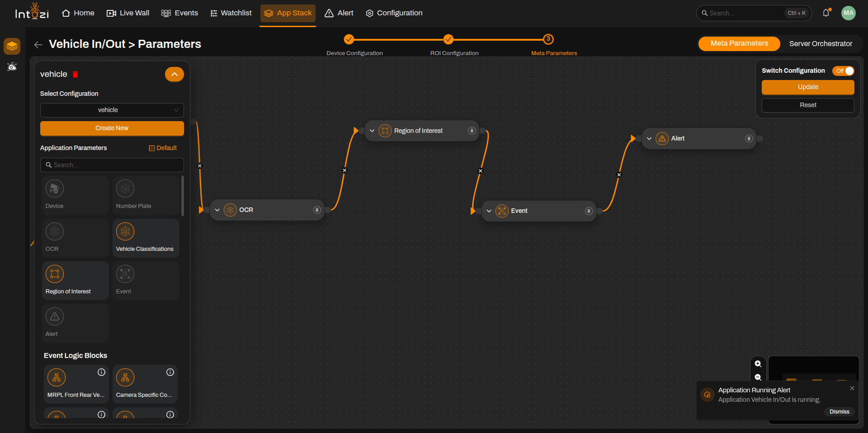Screen dimensions: 868x433
Task: Expand the OCR node chevron
Action: coord(217,210)
